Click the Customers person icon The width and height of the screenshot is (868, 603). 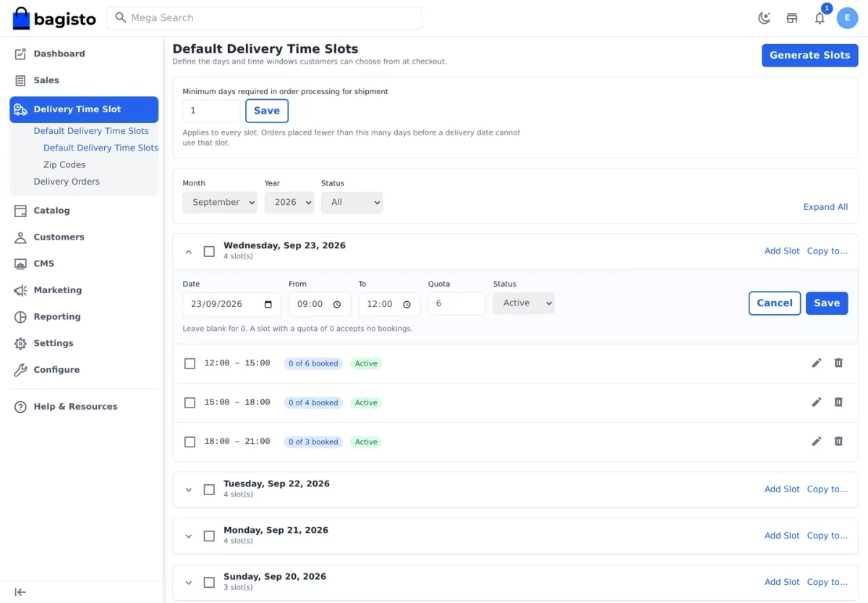[x=20, y=237]
